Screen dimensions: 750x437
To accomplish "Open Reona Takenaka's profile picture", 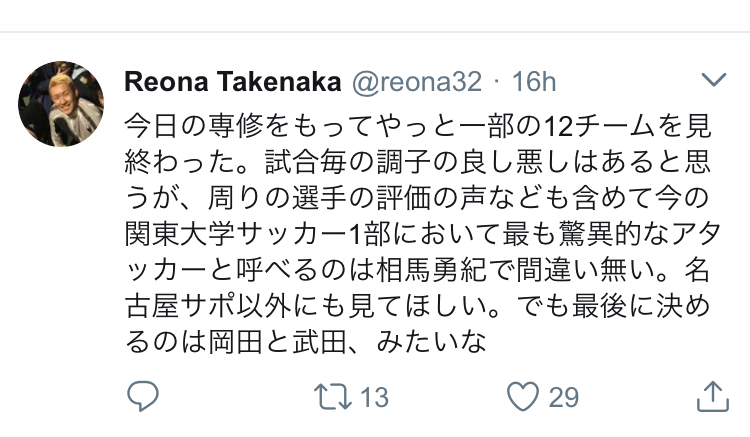I will [61, 104].
